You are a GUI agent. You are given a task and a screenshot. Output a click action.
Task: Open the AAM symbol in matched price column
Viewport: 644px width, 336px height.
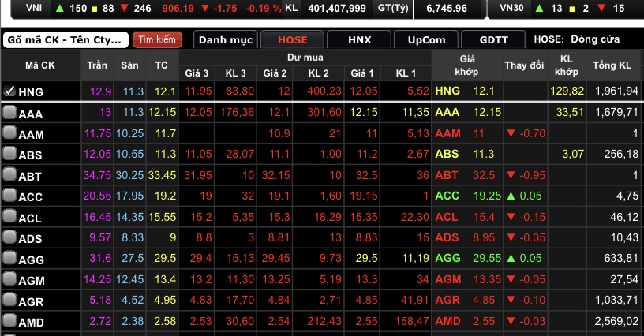pyautogui.click(x=447, y=133)
